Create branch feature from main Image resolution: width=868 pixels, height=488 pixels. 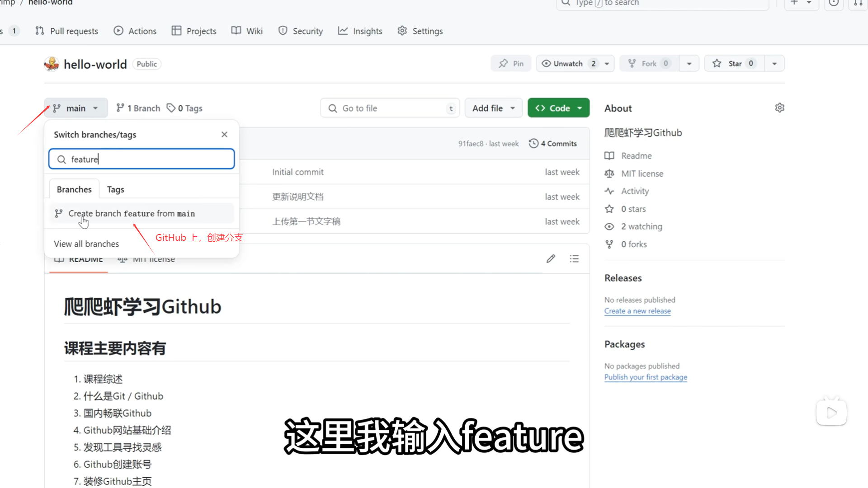pyautogui.click(x=131, y=213)
